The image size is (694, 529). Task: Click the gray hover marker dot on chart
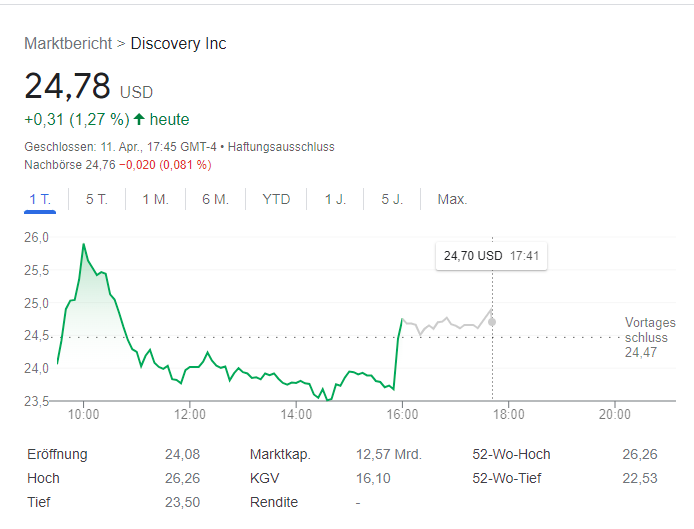[x=491, y=321]
